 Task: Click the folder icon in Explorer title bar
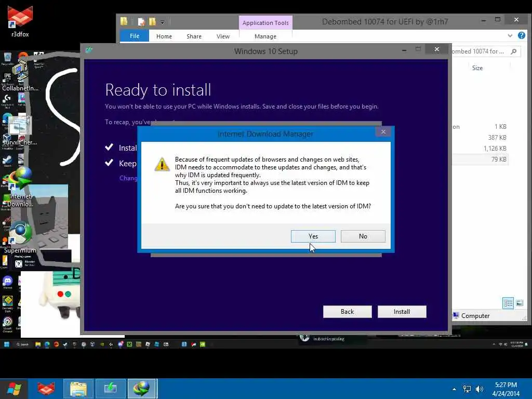[124, 22]
